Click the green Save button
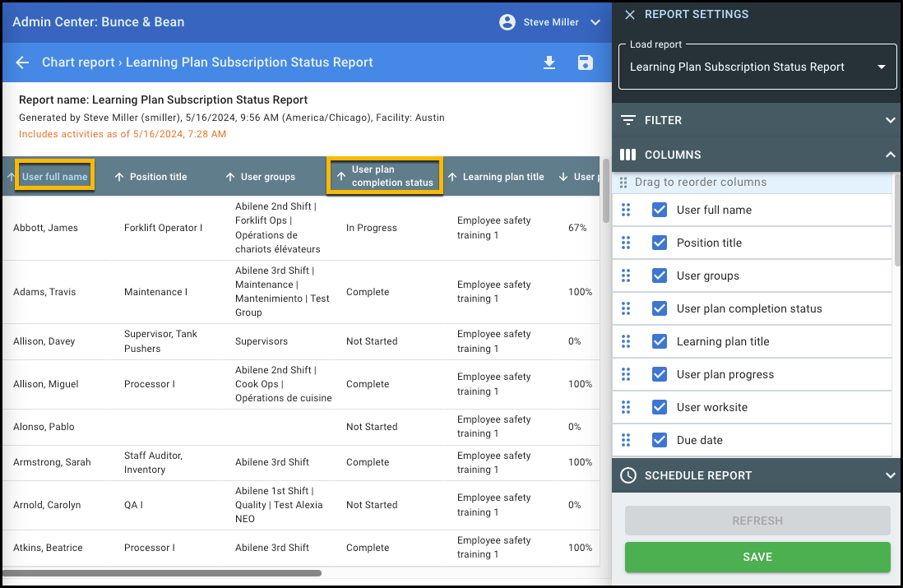 click(757, 557)
